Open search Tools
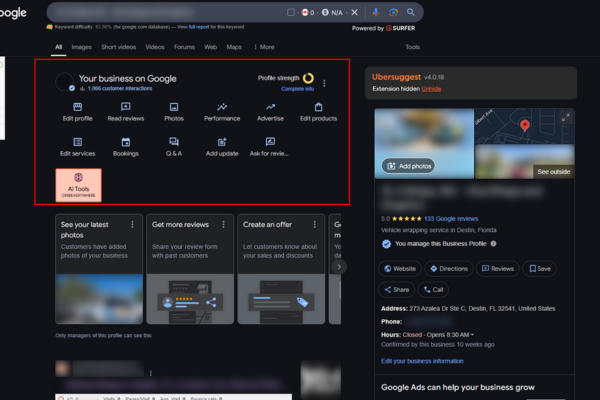This screenshot has width=600, height=400. pos(412,47)
